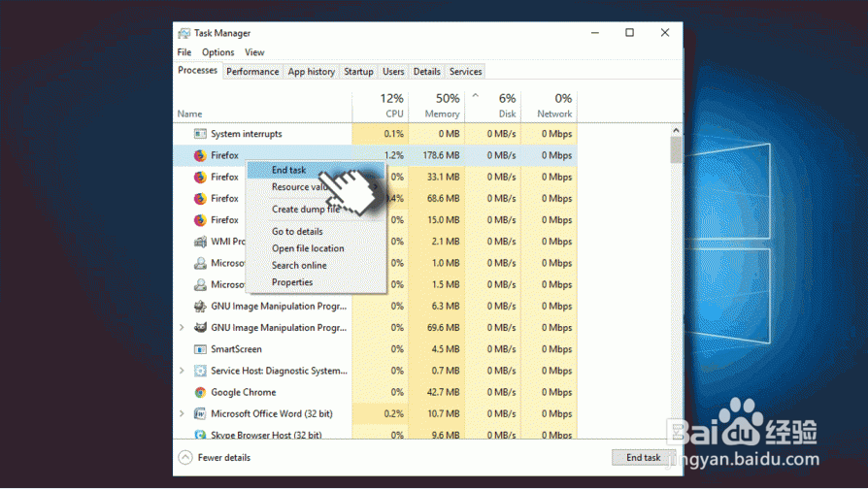Switch to the Performance tab
The width and height of the screenshot is (868, 489).
pos(252,72)
